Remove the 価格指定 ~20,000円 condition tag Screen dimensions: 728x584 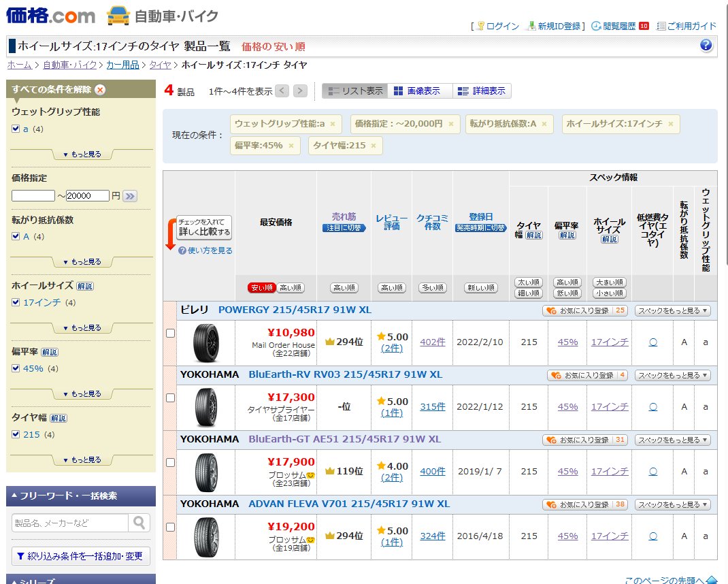tap(451, 124)
